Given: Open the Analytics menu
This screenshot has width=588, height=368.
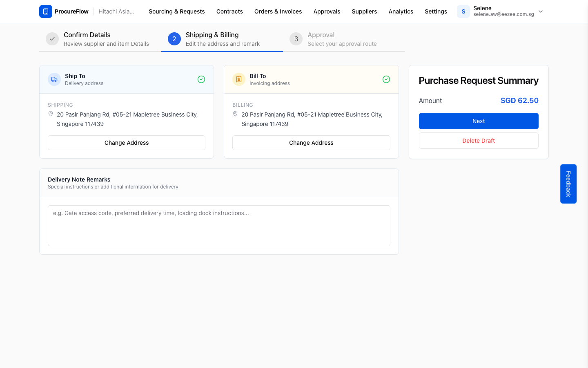Looking at the screenshot, I should (401, 11).
